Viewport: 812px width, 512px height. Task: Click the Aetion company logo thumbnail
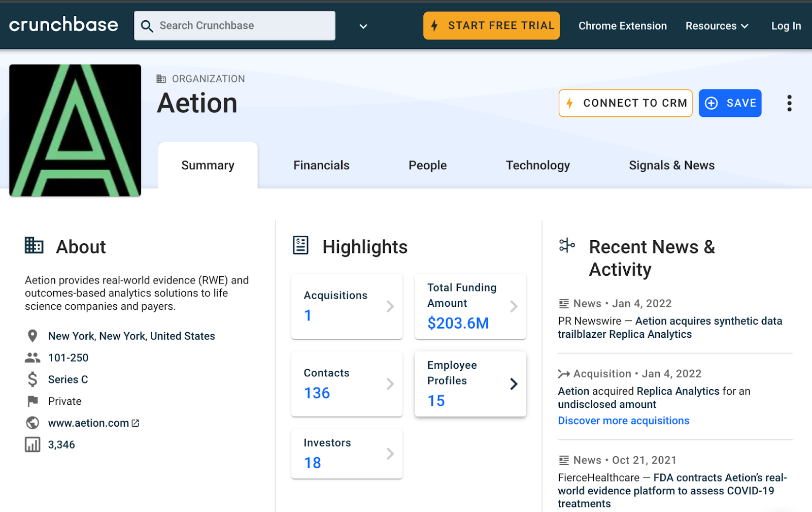point(75,130)
